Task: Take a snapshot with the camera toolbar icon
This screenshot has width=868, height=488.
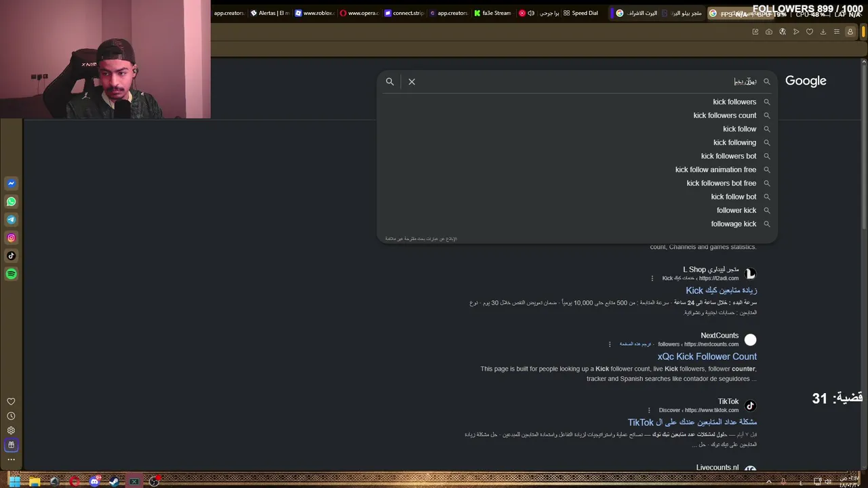Action: tap(769, 32)
